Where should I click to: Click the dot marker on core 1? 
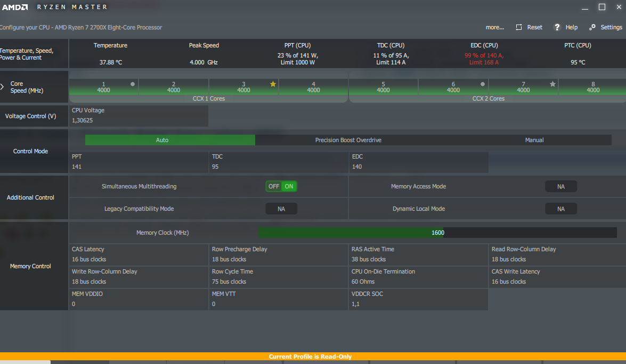pos(133,84)
